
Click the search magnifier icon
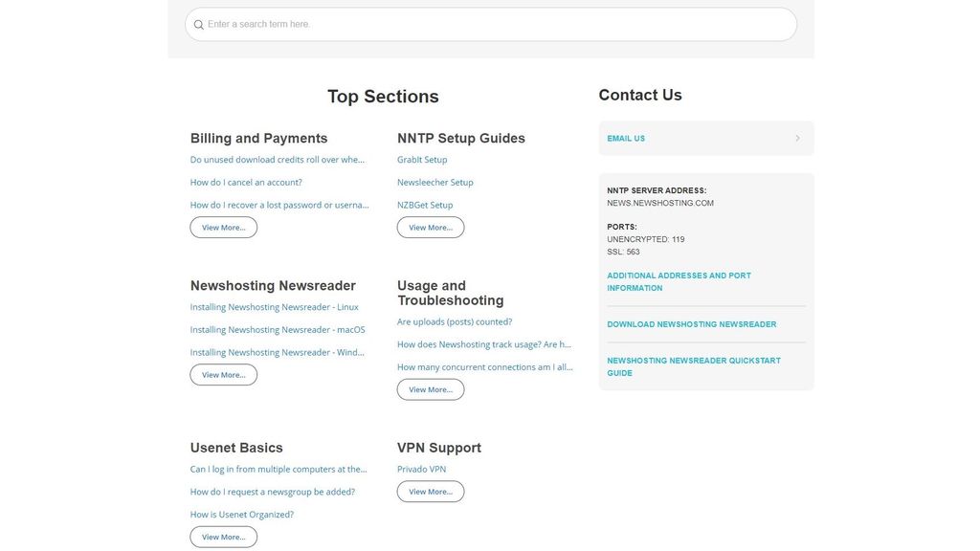(x=197, y=24)
